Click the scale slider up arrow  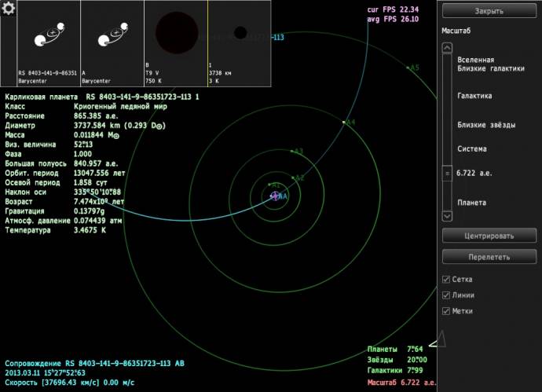pos(447,48)
